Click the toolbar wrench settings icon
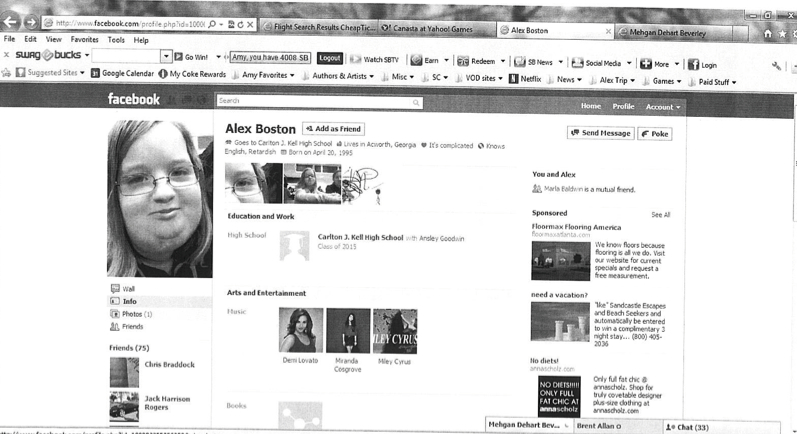The width and height of the screenshot is (797, 434). pos(776,66)
